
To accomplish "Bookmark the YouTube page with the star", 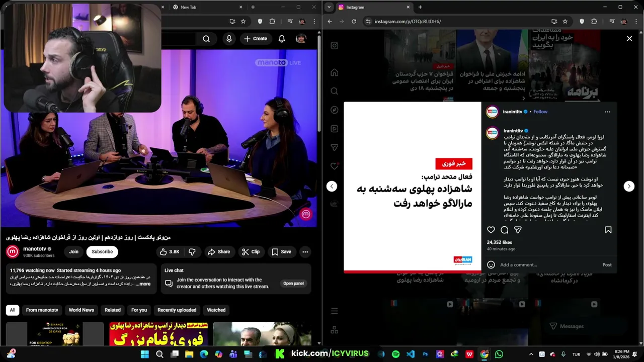I will tap(244, 22).
